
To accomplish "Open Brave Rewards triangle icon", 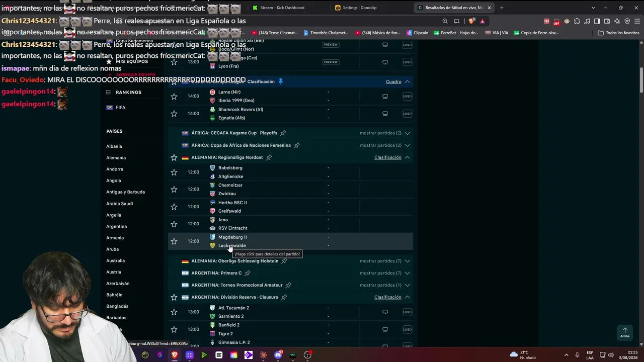I will (x=482, y=21).
